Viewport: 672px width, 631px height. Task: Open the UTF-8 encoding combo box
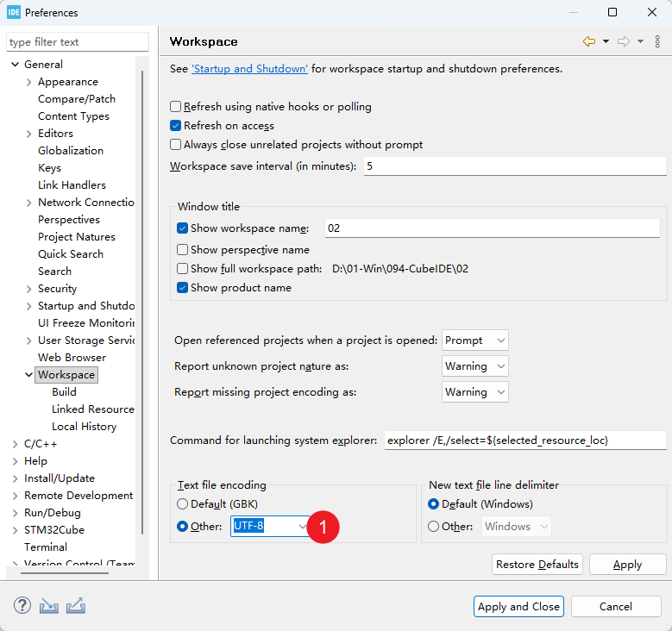pos(303,527)
